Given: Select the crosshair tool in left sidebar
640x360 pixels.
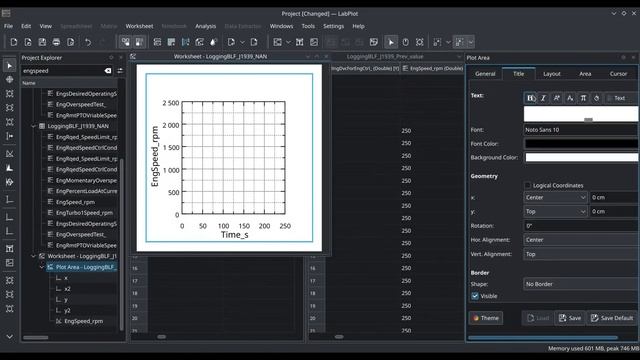Looking at the screenshot, I should tap(10, 79).
